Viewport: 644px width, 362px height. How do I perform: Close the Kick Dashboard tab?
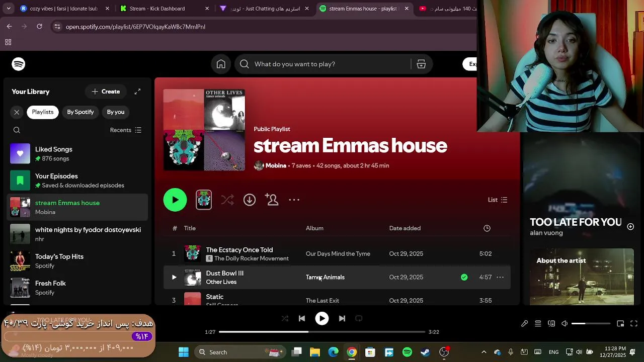coord(207,9)
